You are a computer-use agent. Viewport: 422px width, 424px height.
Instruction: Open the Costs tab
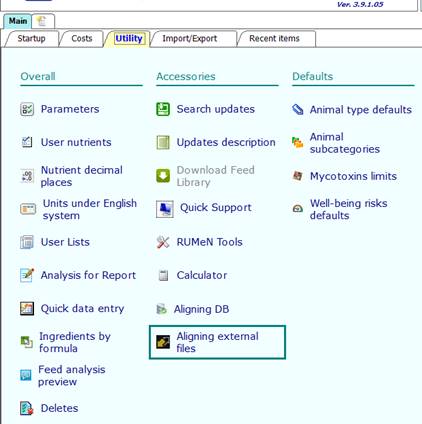click(82, 39)
